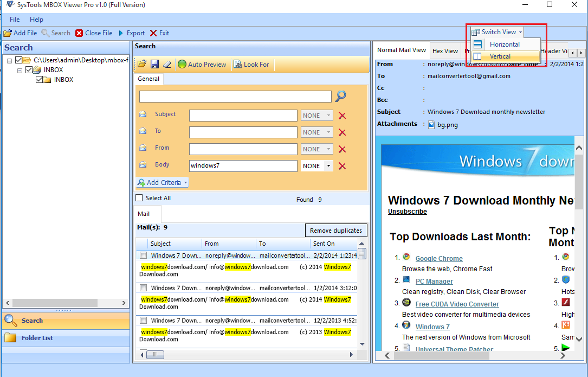Toggle the Select All checkbox
The height and width of the screenshot is (377, 588).
point(139,198)
